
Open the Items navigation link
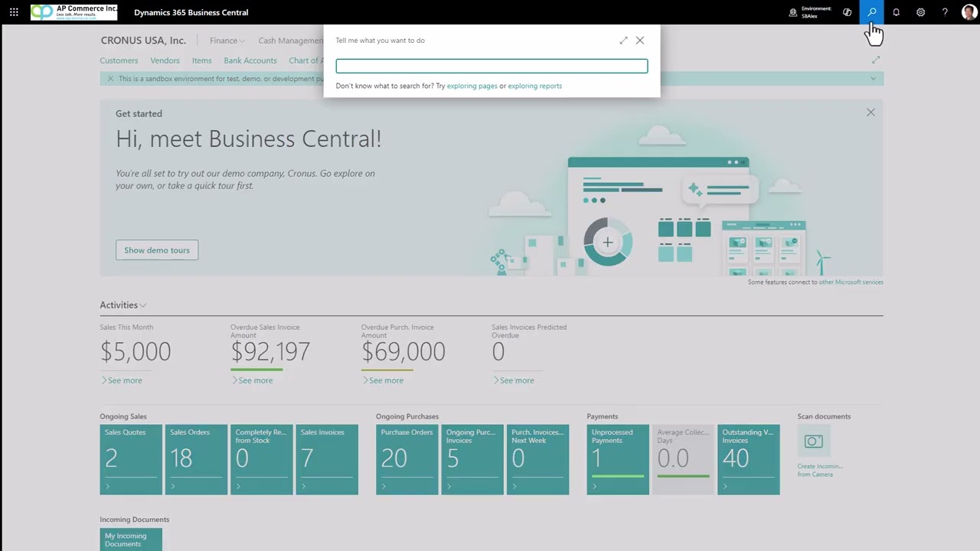201,60
